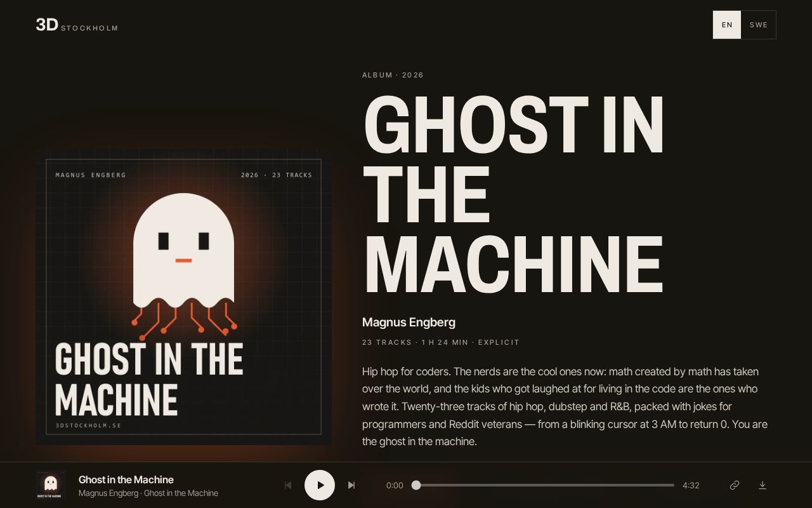Screen dimensions: 812x508
Task: Select the track title in the player bar
Action: (x=126, y=479)
